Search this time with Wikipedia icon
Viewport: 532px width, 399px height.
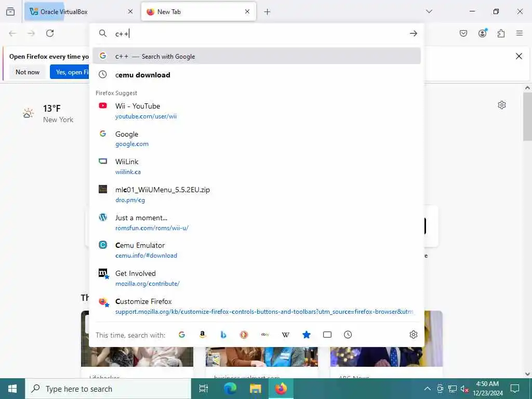pyautogui.click(x=286, y=335)
